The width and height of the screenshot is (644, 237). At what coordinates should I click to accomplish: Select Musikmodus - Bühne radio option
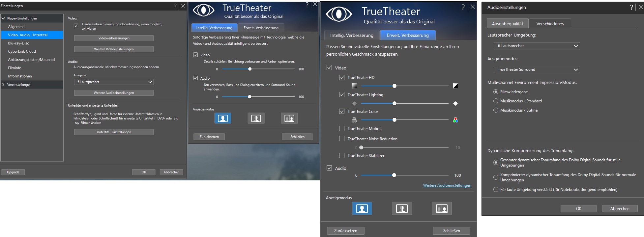[x=496, y=110]
